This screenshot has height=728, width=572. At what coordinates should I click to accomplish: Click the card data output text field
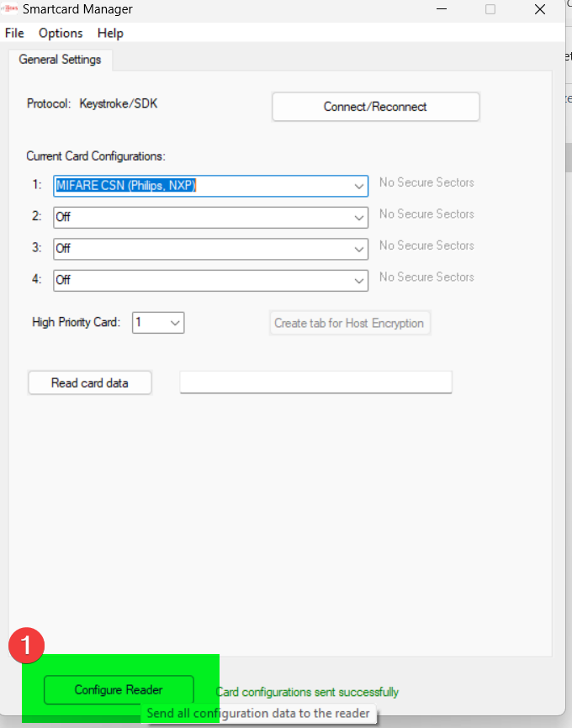point(315,382)
